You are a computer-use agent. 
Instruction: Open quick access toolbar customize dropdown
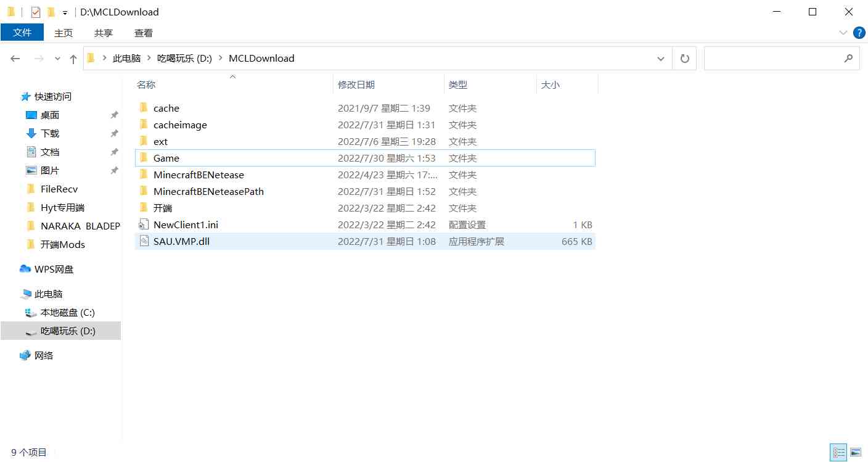pyautogui.click(x=65, y=12)
